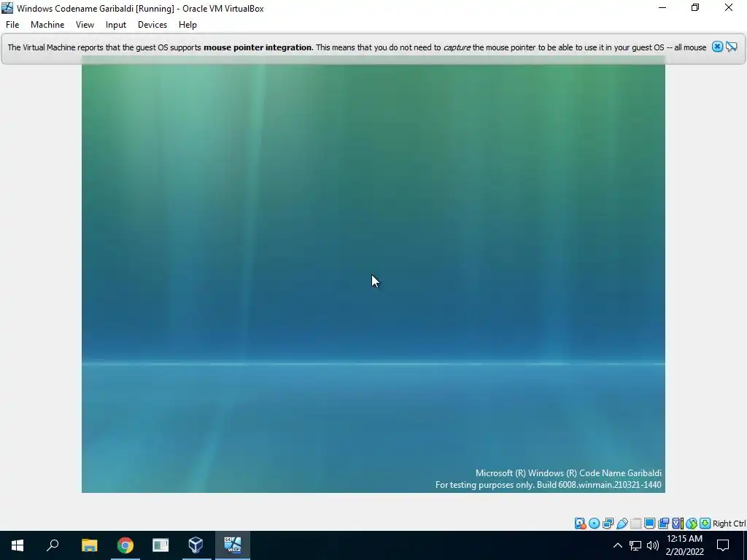Open Google Chrome from taskbar
The height and width of the screenshot is (560, 747).
point(125,545)
